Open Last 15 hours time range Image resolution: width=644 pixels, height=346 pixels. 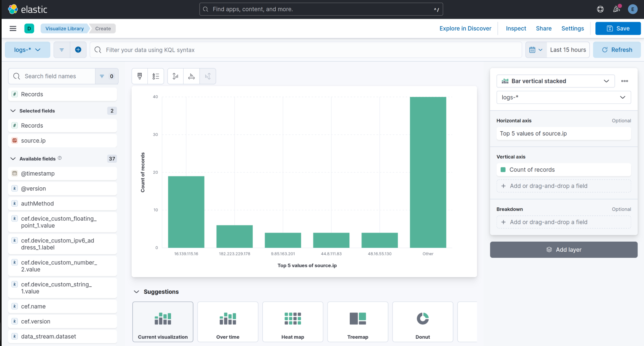tap(568, 50)
